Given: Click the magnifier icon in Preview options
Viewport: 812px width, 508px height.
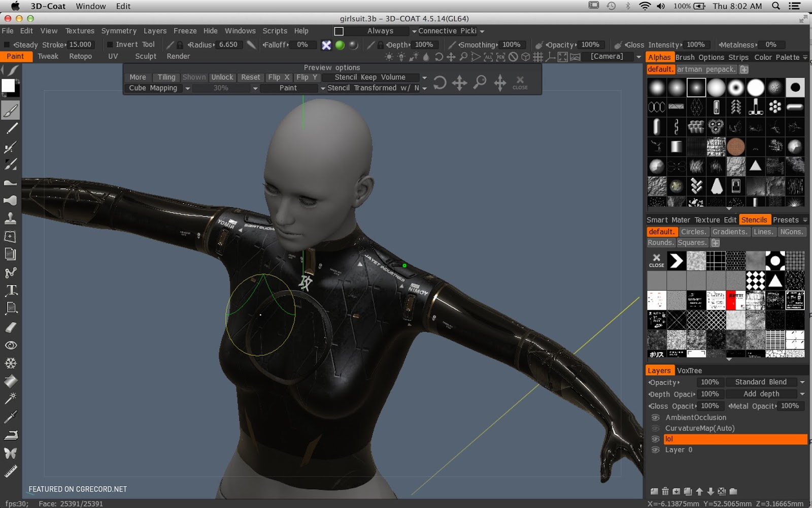Looking at the screenshot, I should pyautogui.click(x=480, y=82).
